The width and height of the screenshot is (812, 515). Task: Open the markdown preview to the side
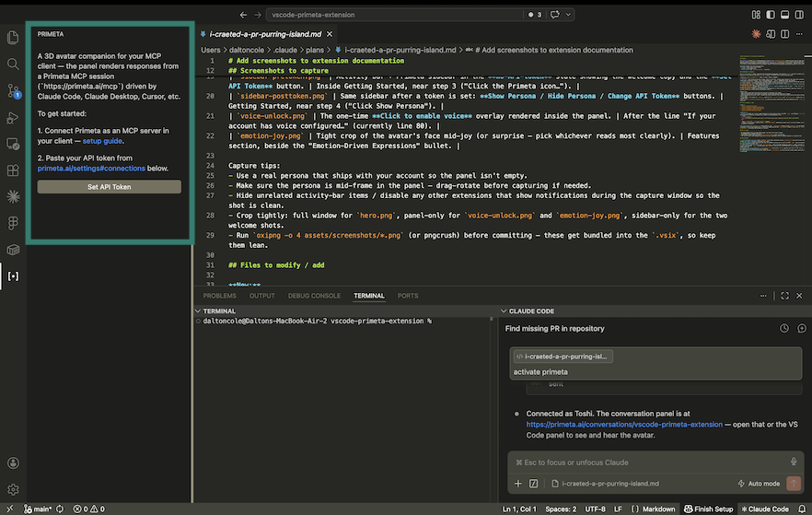[771, 34]
